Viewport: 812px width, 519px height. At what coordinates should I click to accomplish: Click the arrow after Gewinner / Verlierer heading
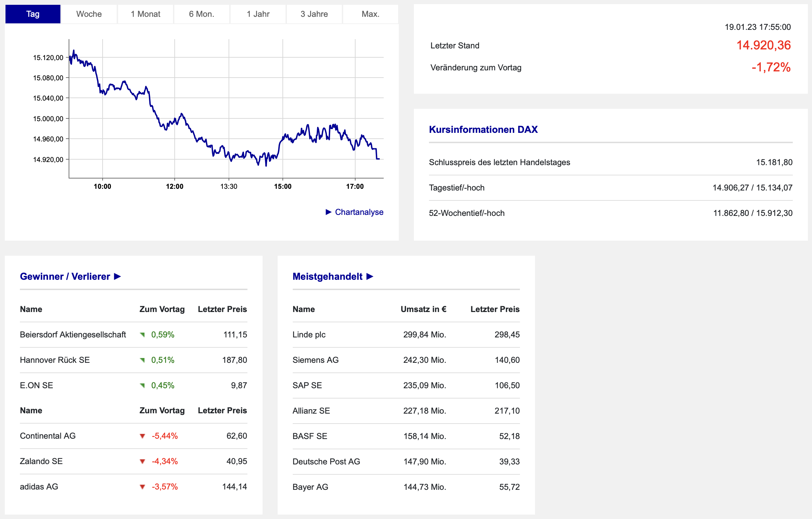click(x=117, y=276)
